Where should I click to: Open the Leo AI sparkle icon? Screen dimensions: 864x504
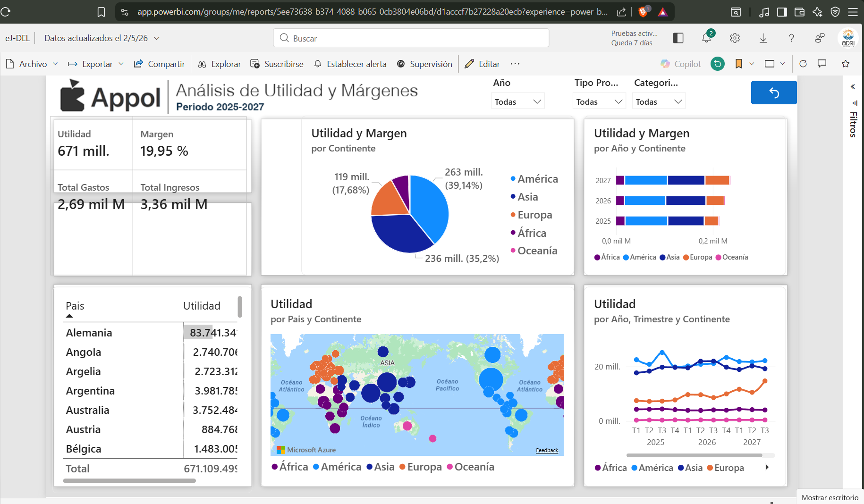(817, 12)
